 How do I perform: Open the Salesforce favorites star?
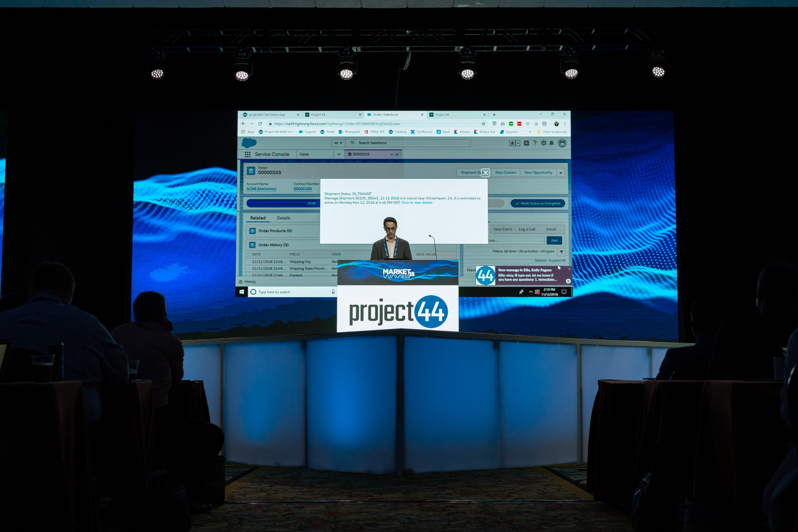click(512, 143)
